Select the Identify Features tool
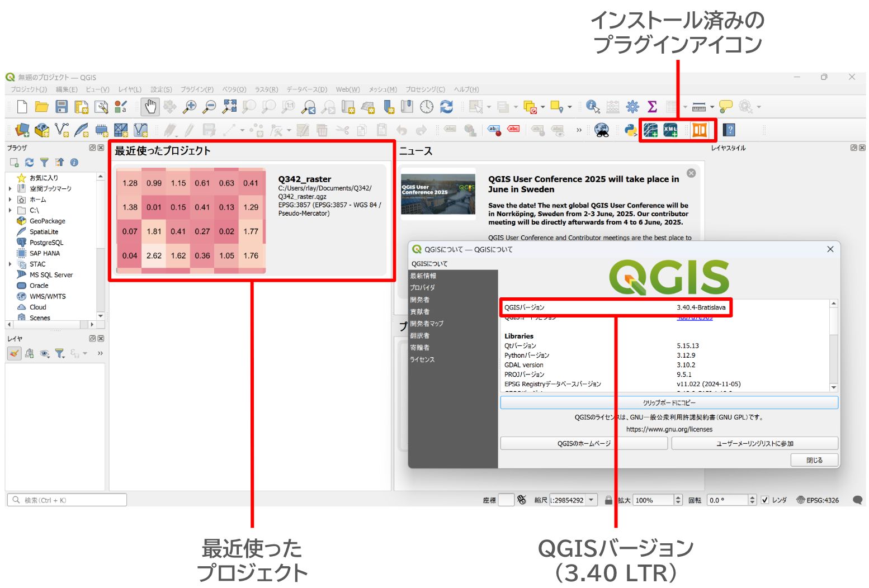Screen dimensions: 869x588 593,106
